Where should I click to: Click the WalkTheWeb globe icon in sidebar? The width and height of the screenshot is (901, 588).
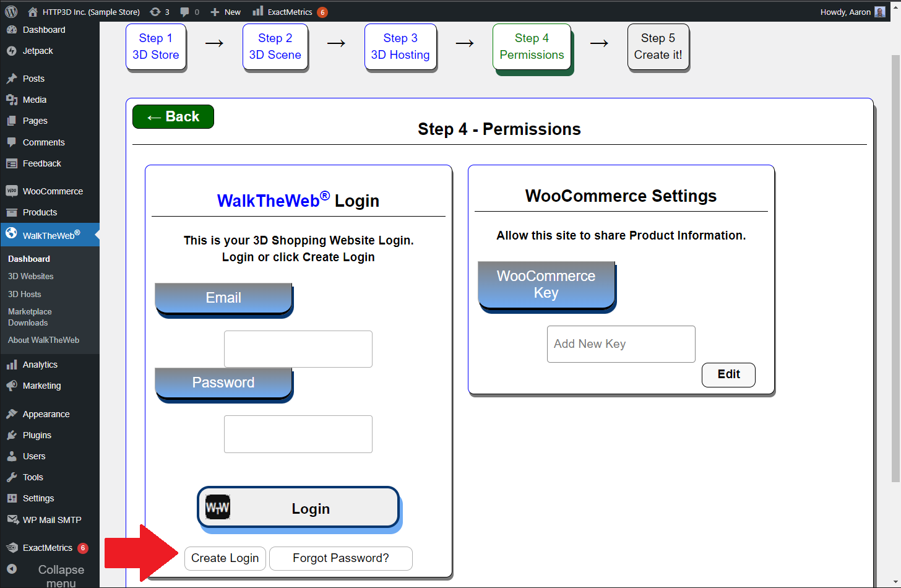tap(11, 233)
